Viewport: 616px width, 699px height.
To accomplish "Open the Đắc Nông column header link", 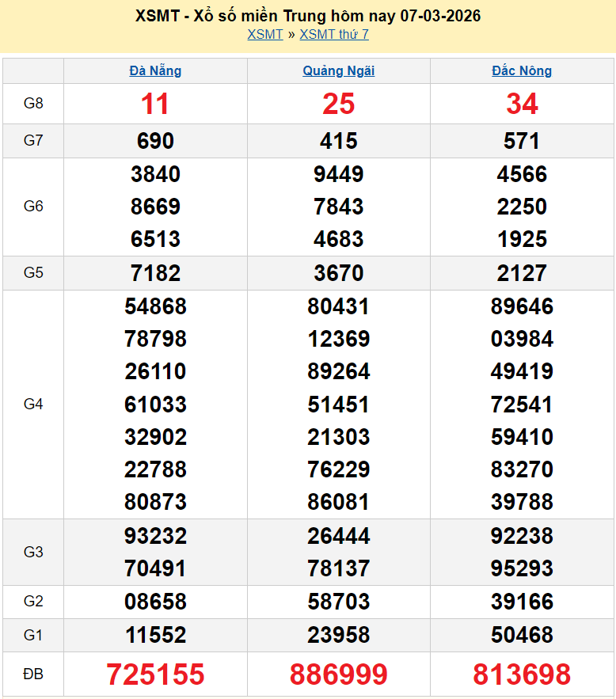I will pyautogui.click(x=522, y=70).
